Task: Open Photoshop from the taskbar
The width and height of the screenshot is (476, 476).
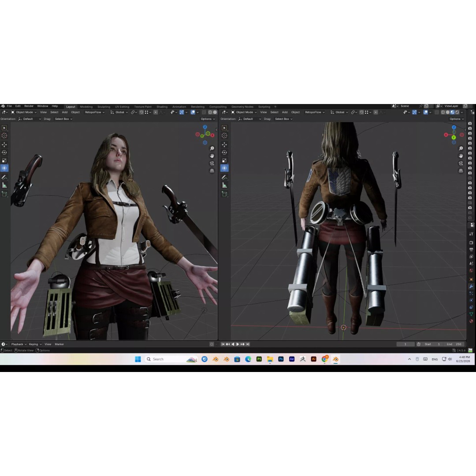Action: coord(281,359)
